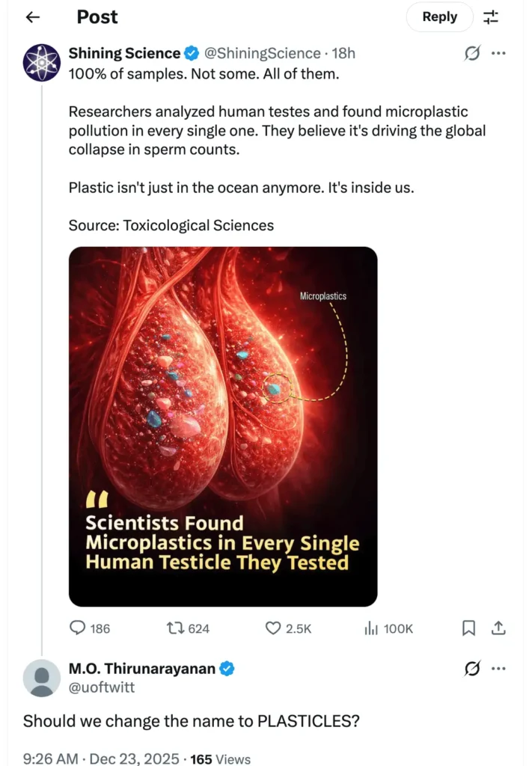This screenshot has height=766, width=532.
Task: Open more options on Thirunarayanan's reply
Action: click(500, 669)
